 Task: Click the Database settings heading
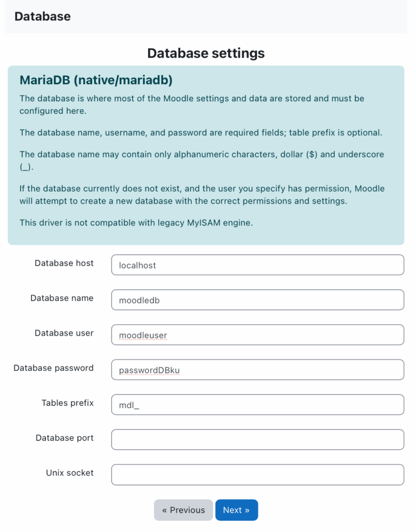click(206, 53)
